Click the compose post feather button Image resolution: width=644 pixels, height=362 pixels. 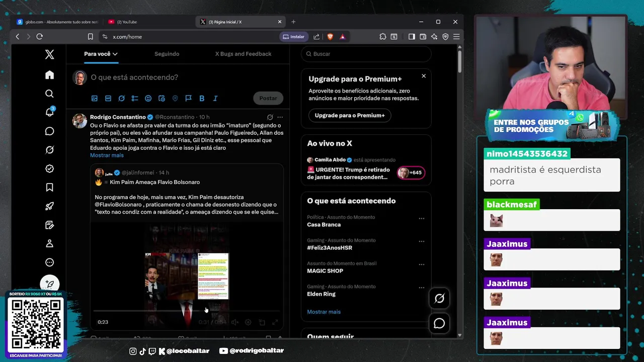coord(50,284)
